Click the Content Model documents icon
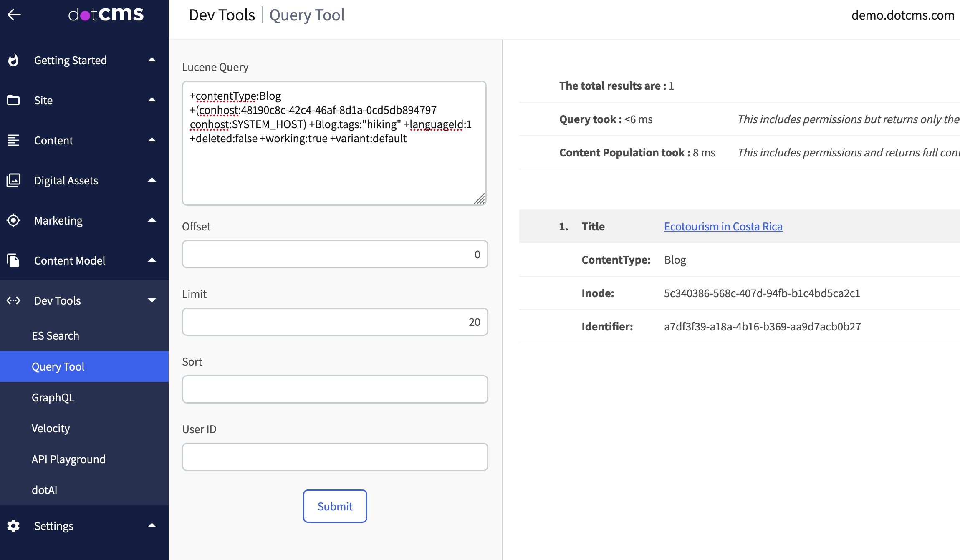This screenshot has width=960, height=560. (13, 260)
